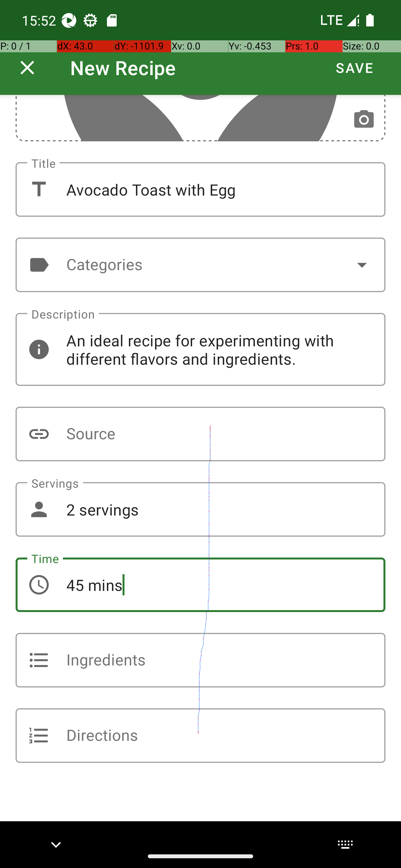The width and height of the screenshot is (401, 868).
Task: Click the Categories tag icon
Action: click(39, 265)
